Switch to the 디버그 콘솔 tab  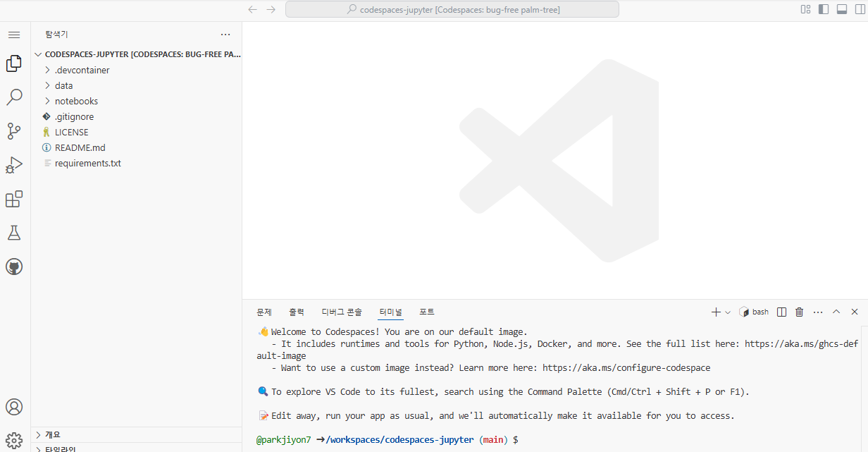point(342,312)
